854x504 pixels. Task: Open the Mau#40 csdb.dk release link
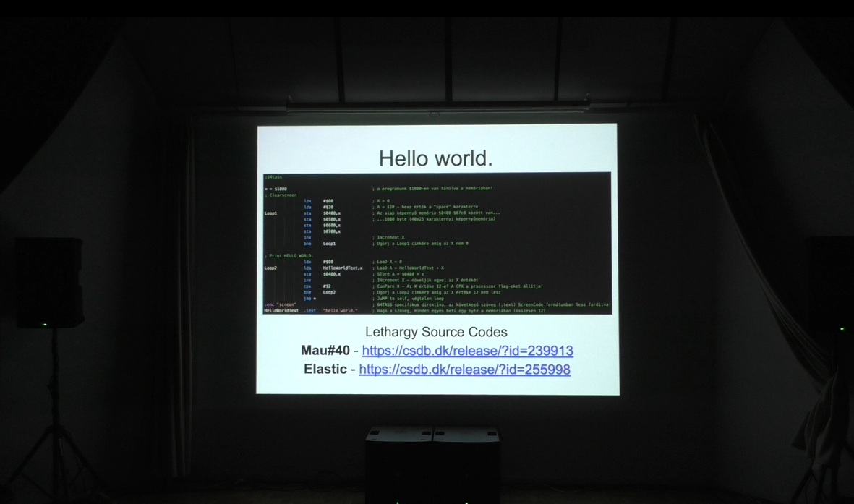point(467,351)
